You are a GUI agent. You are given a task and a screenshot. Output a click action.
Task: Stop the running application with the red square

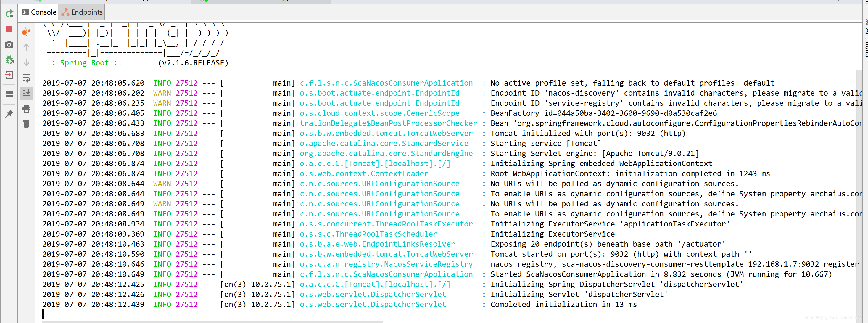(9, 29)
